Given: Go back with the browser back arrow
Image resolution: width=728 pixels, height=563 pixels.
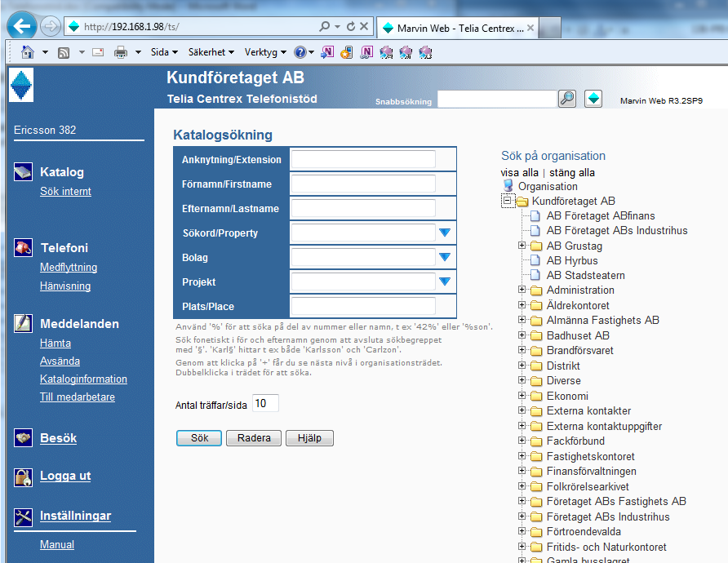Looking at the screenshot, I should point(22,26).
